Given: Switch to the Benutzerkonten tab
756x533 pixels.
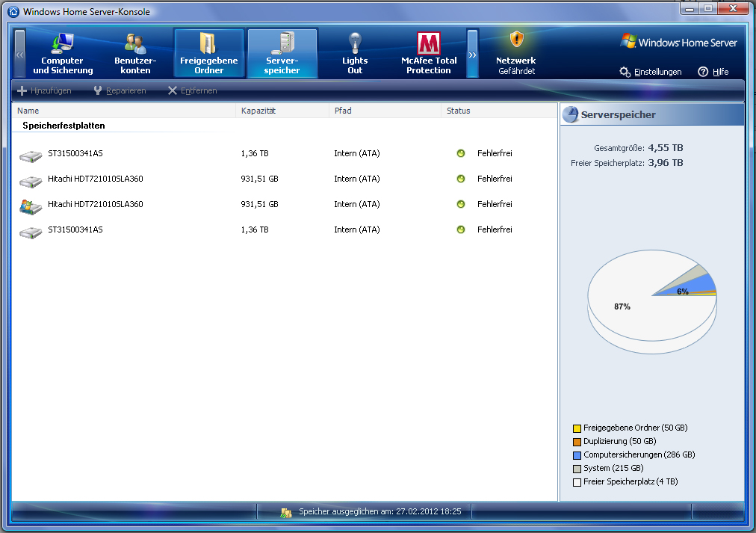Looking at the screenshot, I should click(135, 53).
